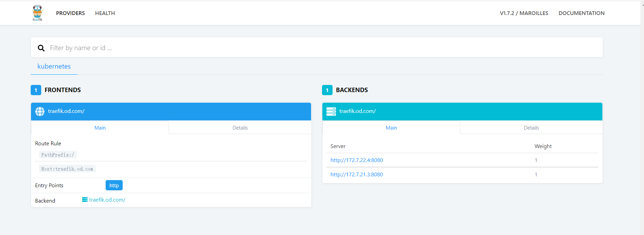Click the V1.7.2 / Maroilles version link
The image size is (644, 235).
[x=524, y=13]
